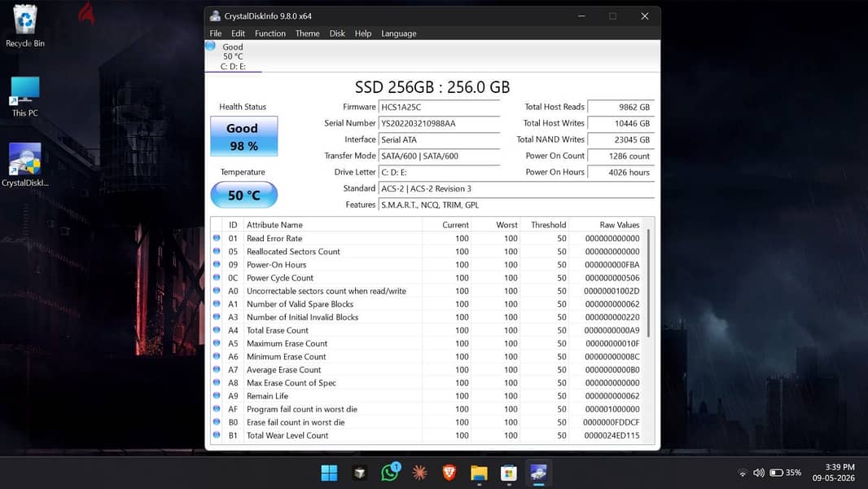The height and width of the screenshot is (489, 868).
Task: Click the orange starburst app in taskbar
Action: click(419, 473)
